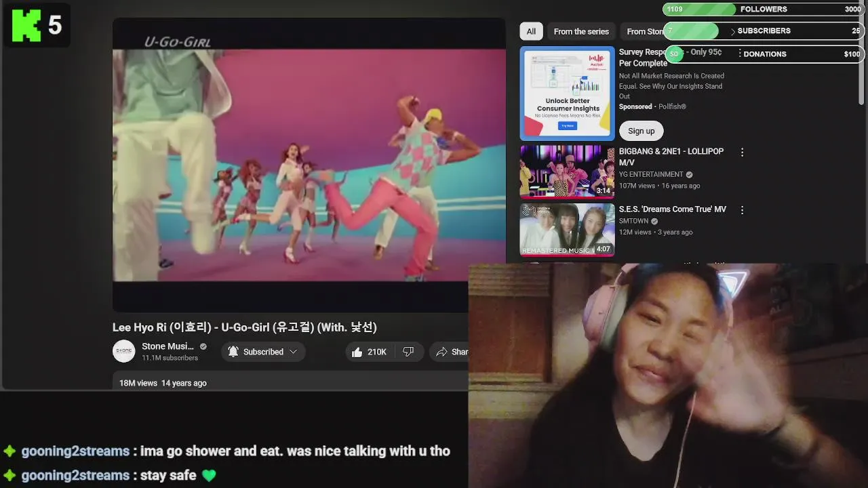Click the verified badge beside Stone Music
Viewport: 868px width, 488px height.
203,346
